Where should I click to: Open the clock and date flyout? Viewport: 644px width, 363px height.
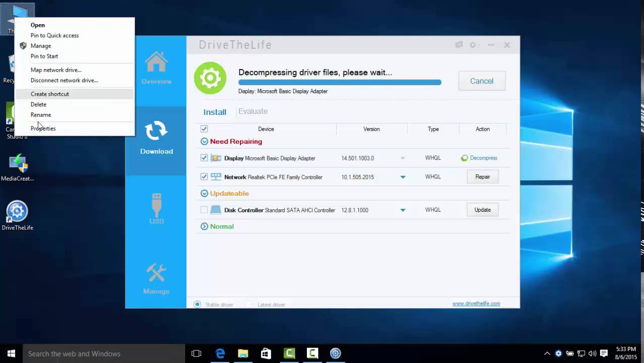[x=626, y=353]
